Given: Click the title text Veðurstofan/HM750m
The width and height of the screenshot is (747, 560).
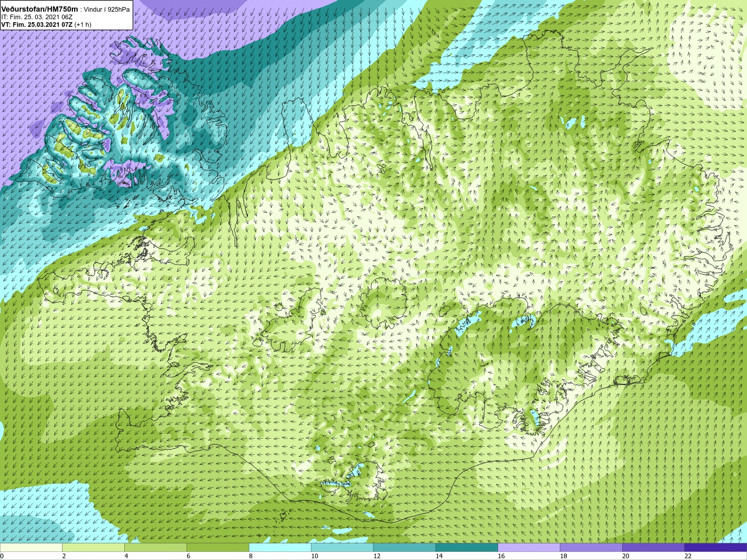Looking at the screenshot, I should (x=40, y=9).
